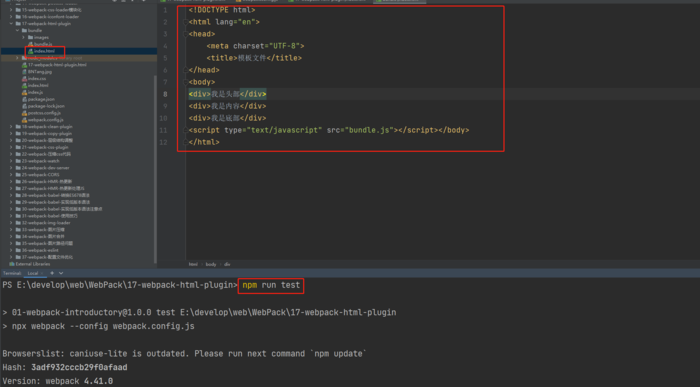Toggle the code fold marker on the body line
Screen dimensions: 700x387
185,82
